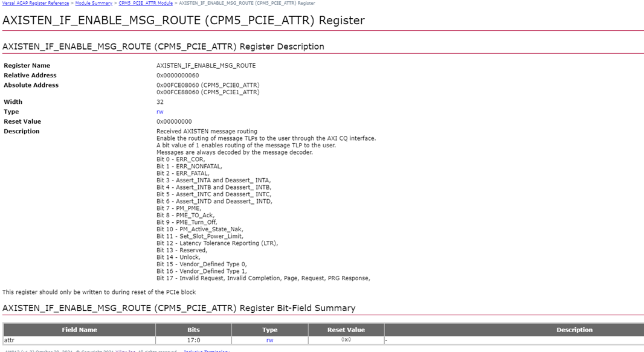This screenshot has height=352, width=644.
Task: Click the rw link in the bit-field table
Action: pos(269,340)
